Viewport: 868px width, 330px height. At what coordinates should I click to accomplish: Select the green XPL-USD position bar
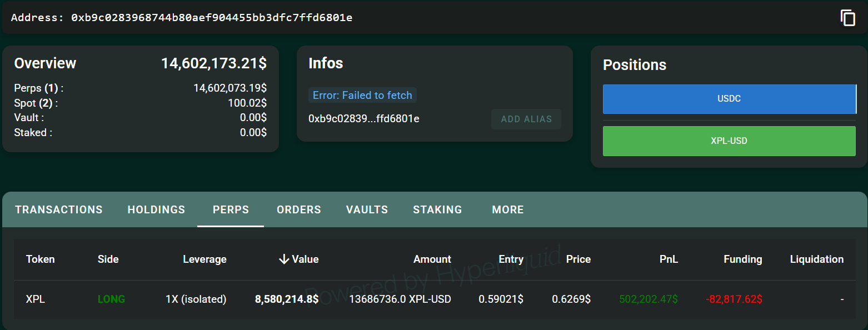(729, 141)
